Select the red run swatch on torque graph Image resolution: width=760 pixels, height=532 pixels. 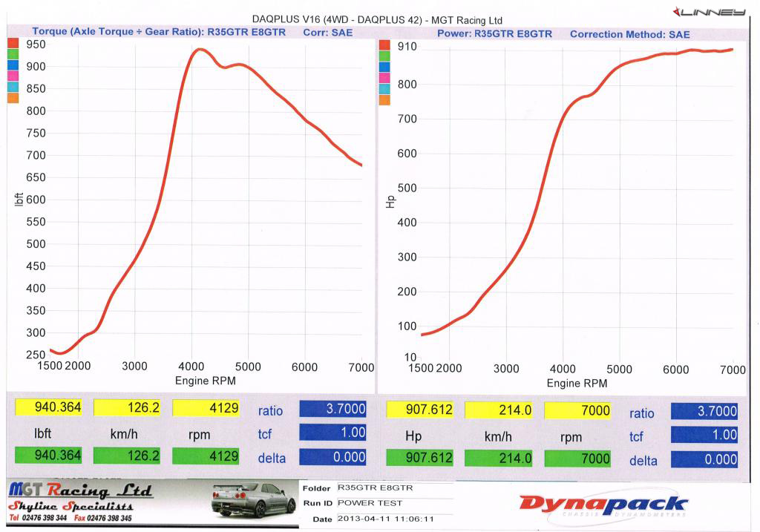coord(13,44)
